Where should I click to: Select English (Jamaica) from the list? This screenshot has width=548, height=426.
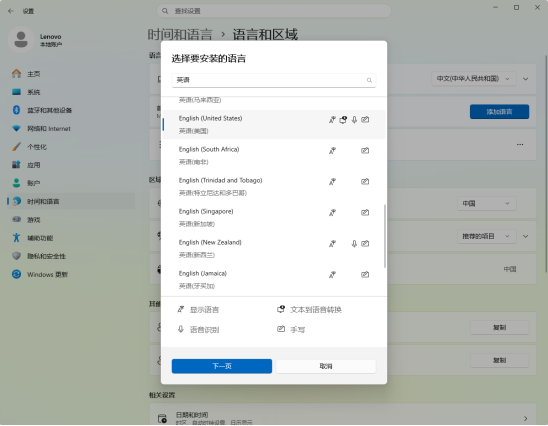point(274,280)
